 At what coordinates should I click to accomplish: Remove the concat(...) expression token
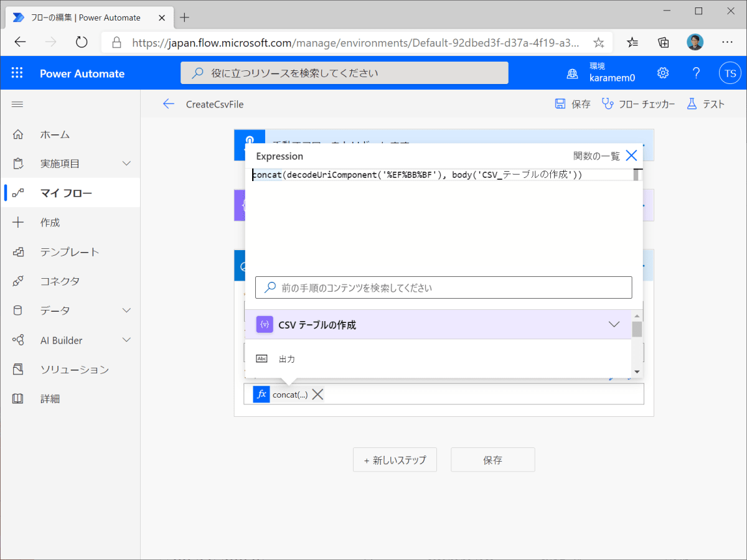point(317,394)
